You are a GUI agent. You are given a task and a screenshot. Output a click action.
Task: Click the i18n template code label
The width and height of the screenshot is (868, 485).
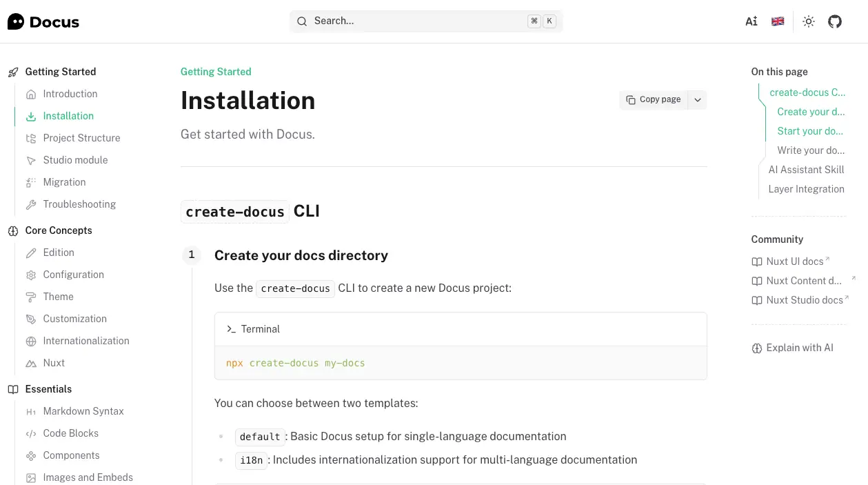pyautogui.click(x=251, y=460)
